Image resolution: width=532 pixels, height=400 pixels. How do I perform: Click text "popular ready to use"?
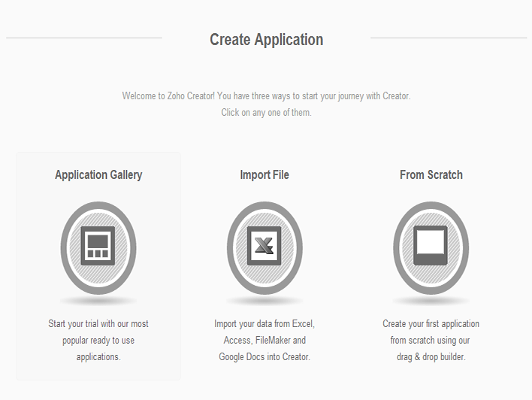[98, 341]
